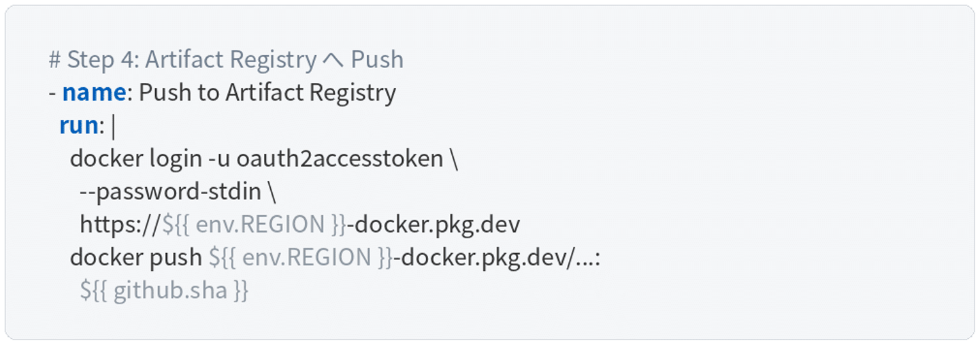Click the bold "name" key
The width and height of the screenshot is (980, 345).
coord(94,93)
